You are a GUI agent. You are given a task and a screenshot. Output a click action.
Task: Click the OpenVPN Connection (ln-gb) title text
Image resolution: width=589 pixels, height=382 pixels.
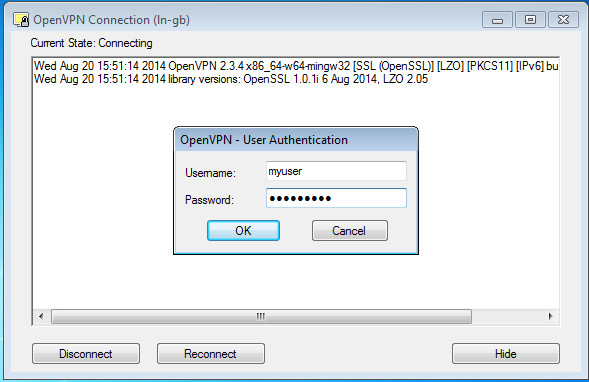point(112,20)
